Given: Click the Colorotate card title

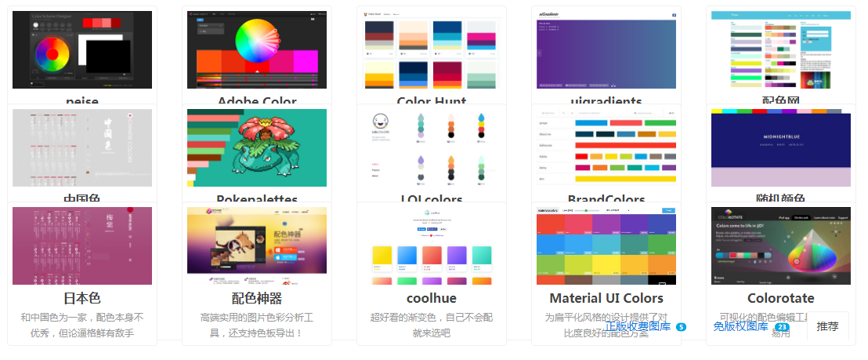Looking at the screenshot, I should pos(780,299).
